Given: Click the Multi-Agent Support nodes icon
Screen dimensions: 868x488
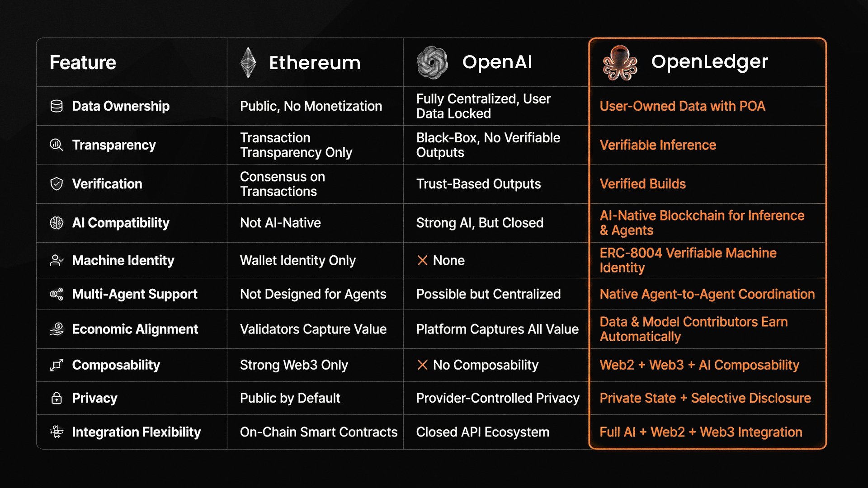Looking at the screenshot, I should click(x=57, y=294).
